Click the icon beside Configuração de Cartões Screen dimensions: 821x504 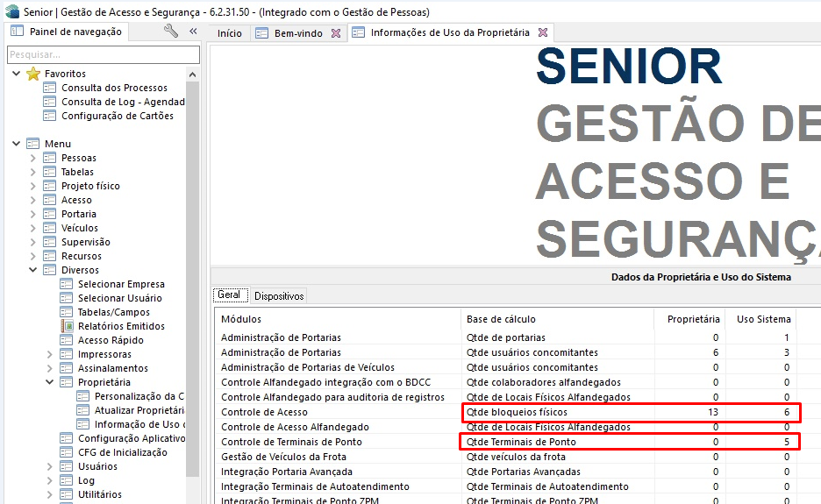pos(49,116)
